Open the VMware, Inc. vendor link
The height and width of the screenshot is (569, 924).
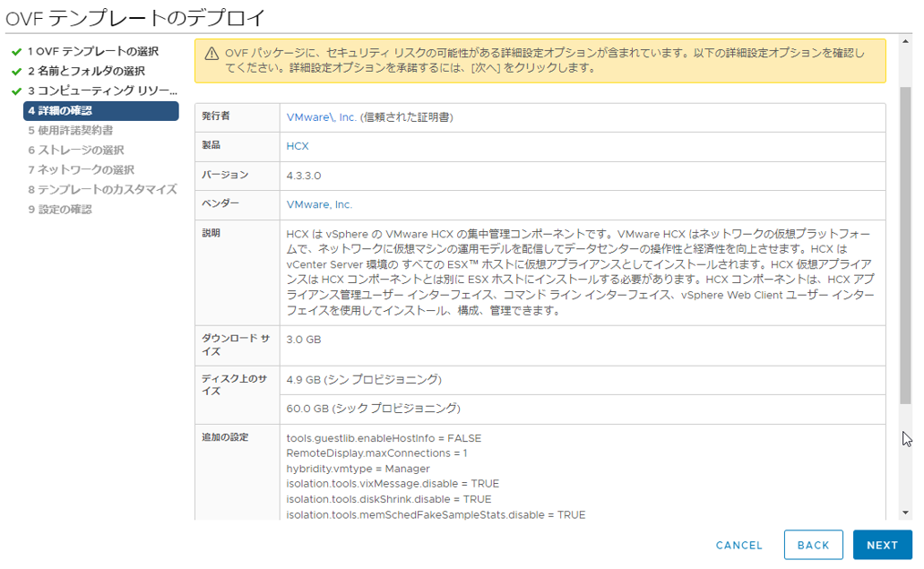(319, 204)
